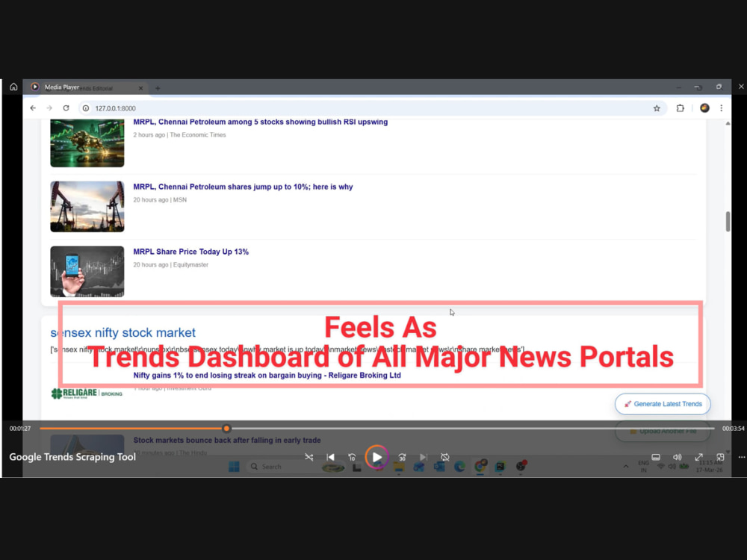Click the Upload Another File button
747x560 pixels.
click(663, 431)
